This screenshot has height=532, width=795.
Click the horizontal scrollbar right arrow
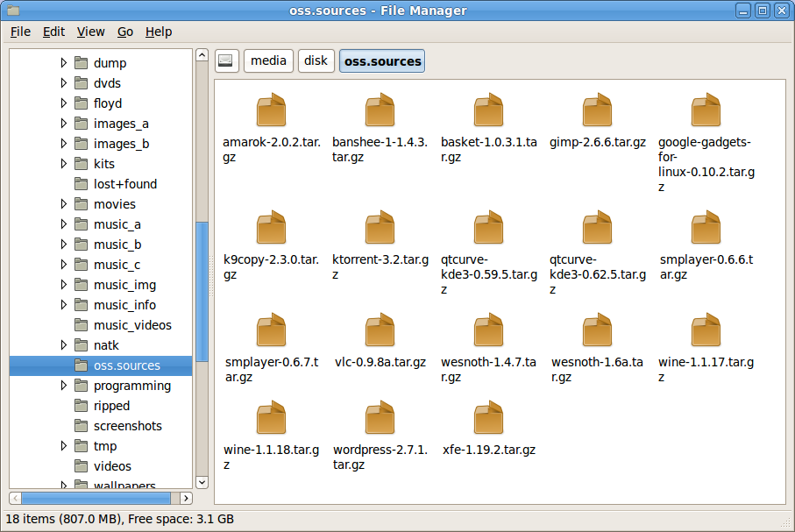186,498
